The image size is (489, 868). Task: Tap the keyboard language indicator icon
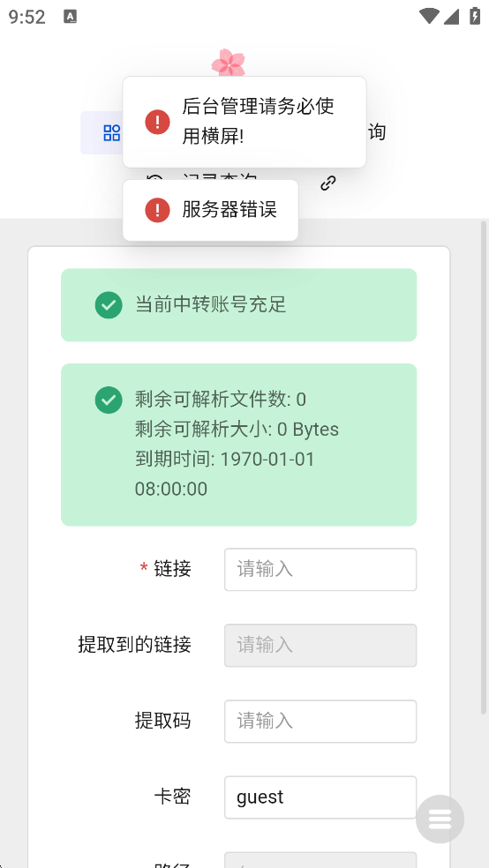click(71, 17)
